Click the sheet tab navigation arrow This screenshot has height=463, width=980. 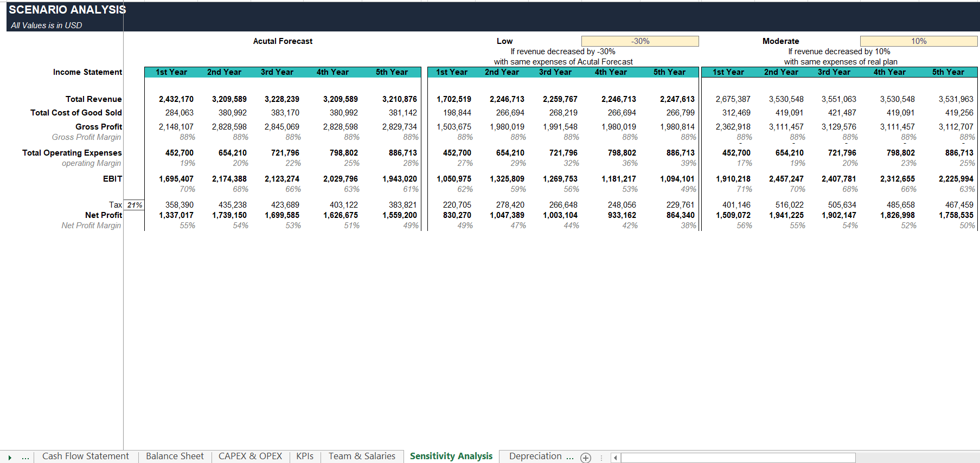pos(10,458)
